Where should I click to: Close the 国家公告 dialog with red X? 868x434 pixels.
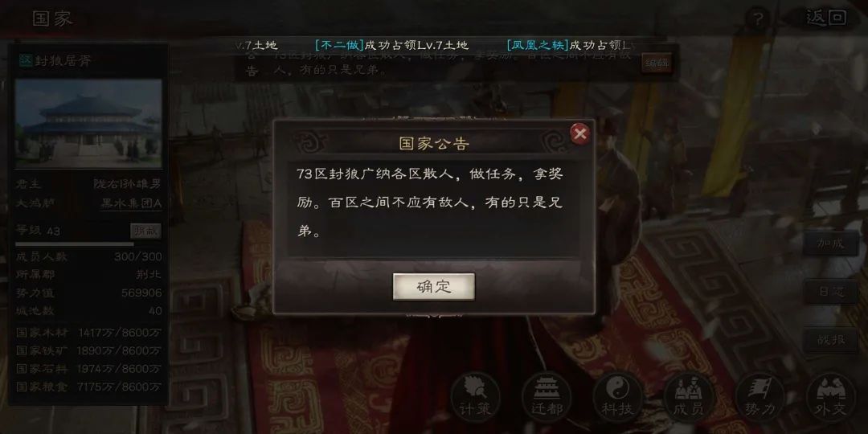579,134
